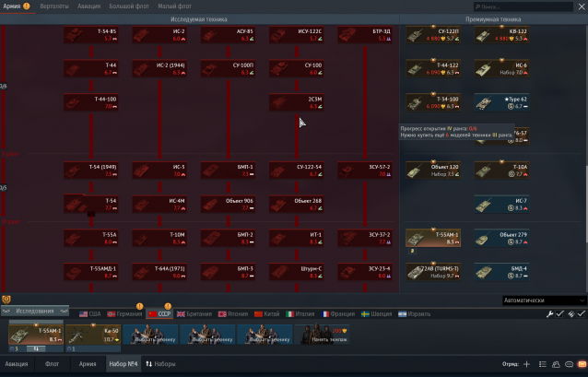Switch to the Вертолёты tab

[x=54, y=6]
